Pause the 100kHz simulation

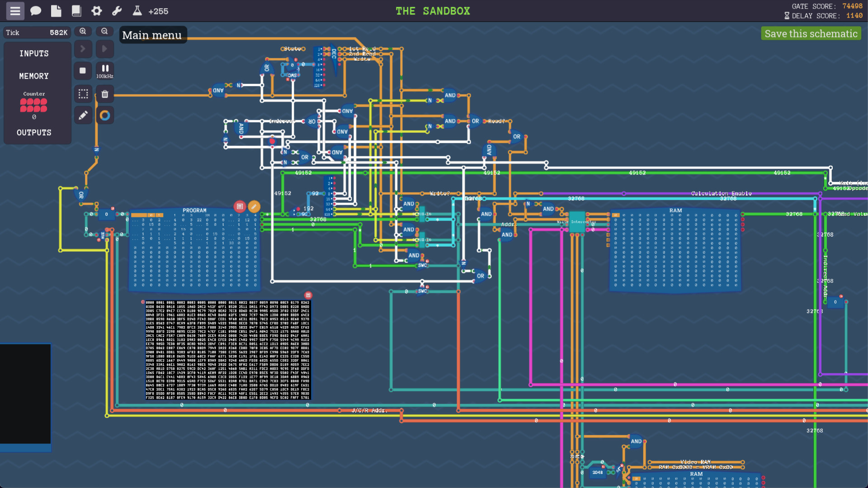(104, 68)
